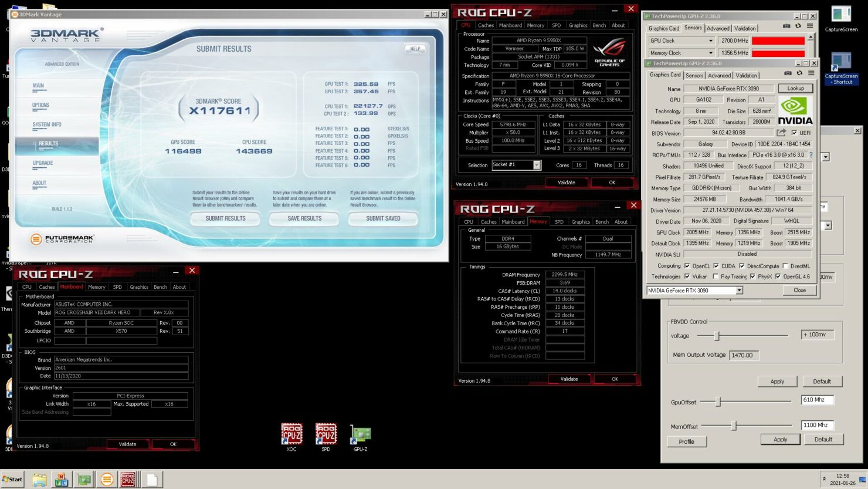This screenshot has width=868, height=489.
Task: Open the Memory Clock sensor dropdown
Action: pyautogui.click(x=710, y=53)
